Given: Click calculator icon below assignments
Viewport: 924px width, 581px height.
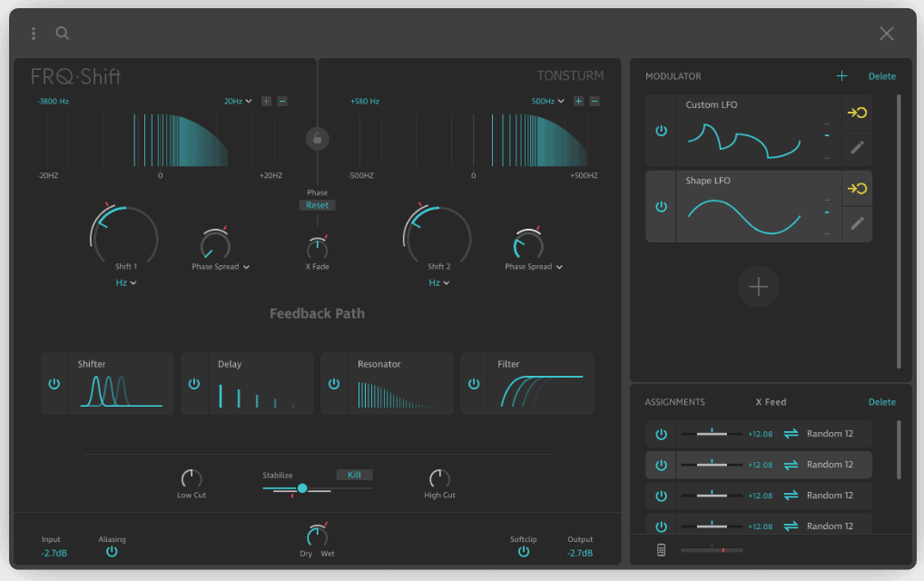Looking at the screenshot, I should [661, 550].
